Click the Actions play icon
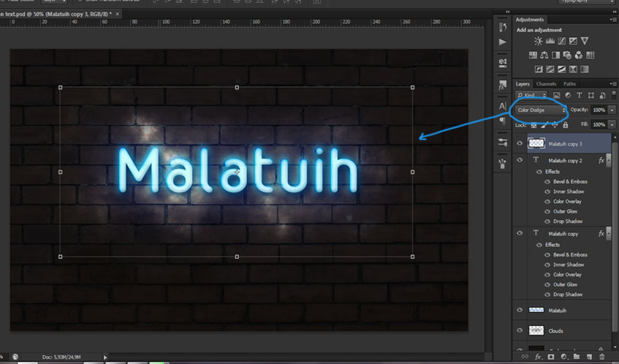The height and width of the screenshot is (364, 619). coord(502,42)
